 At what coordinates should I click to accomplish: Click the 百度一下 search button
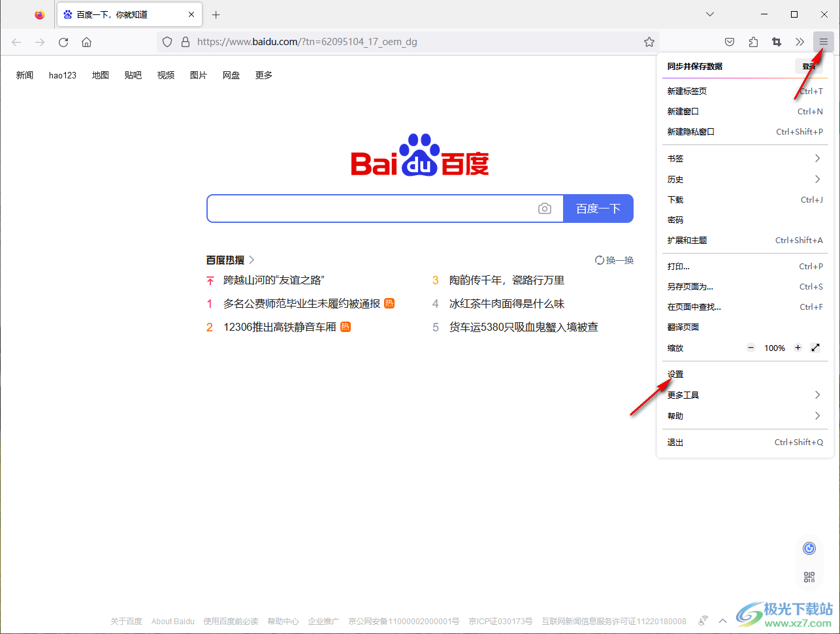598,209
